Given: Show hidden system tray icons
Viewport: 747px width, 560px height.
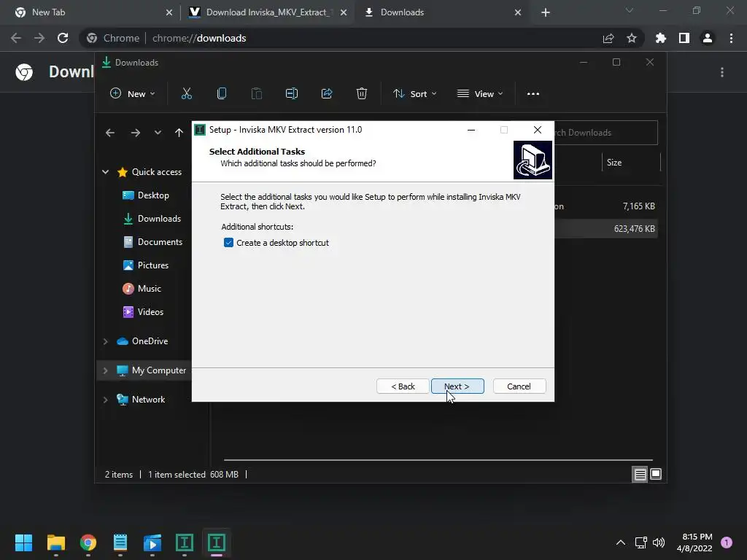Looking at the screenshot, I should [621, 542].
